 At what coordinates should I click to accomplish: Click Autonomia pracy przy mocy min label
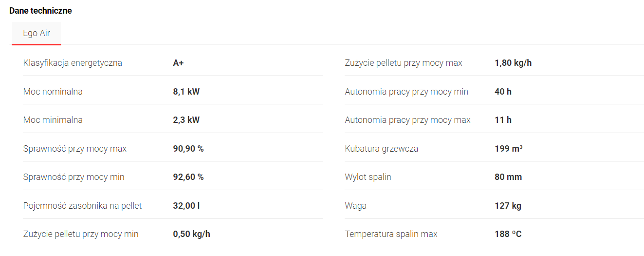406,92
